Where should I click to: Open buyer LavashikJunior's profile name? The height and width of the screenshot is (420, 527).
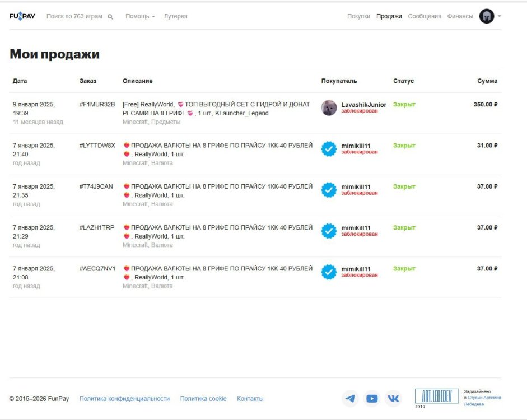363,105
